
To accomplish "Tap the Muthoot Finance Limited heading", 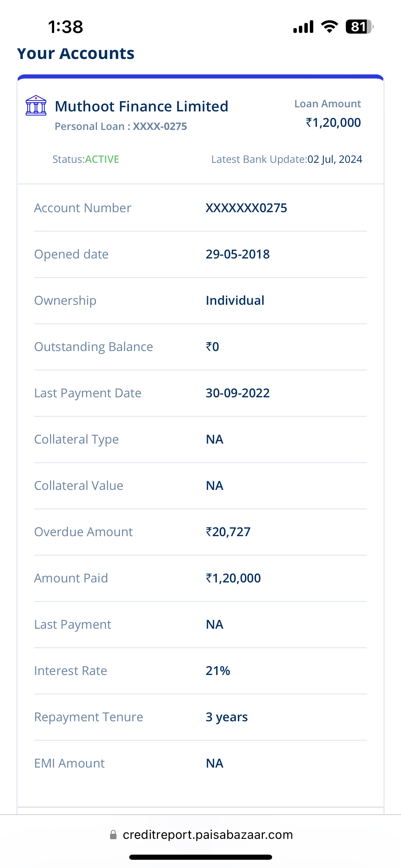I will pos(142,106).
